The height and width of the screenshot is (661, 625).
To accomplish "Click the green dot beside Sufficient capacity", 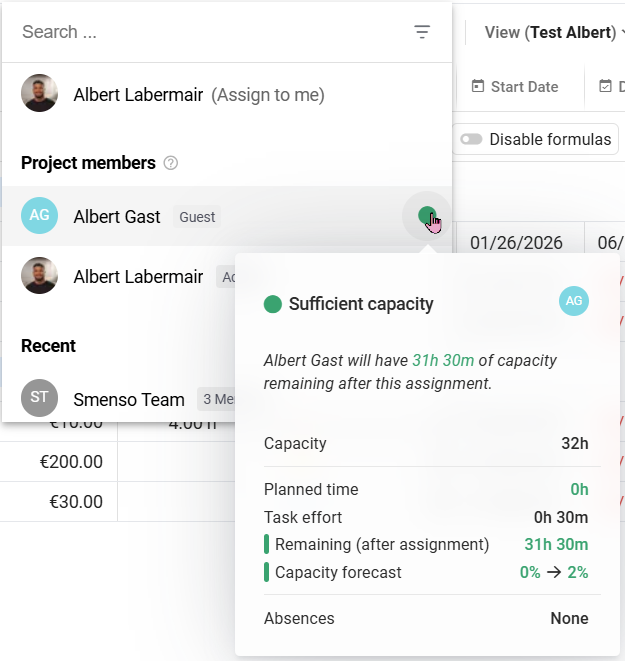I will pos(272,304).
